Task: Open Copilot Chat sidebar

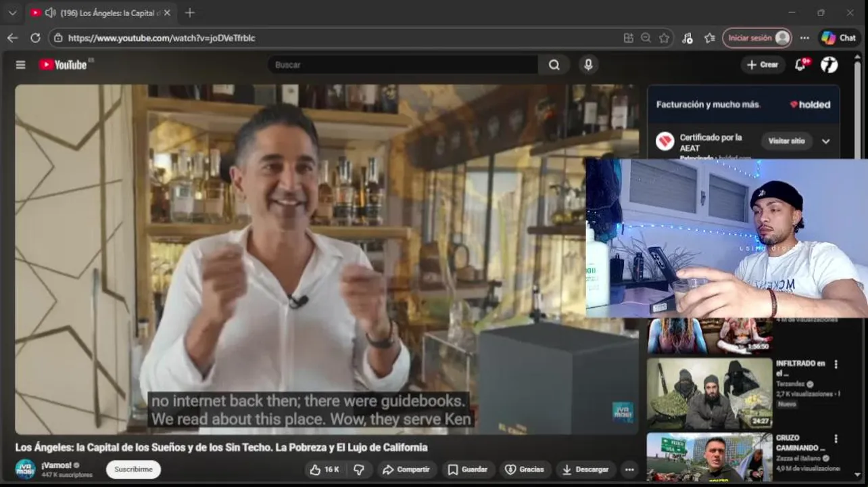Action: tap(838, 38)
